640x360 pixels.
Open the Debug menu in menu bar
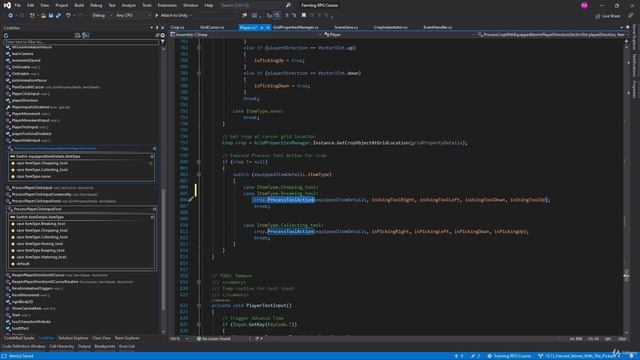point(96,5)
